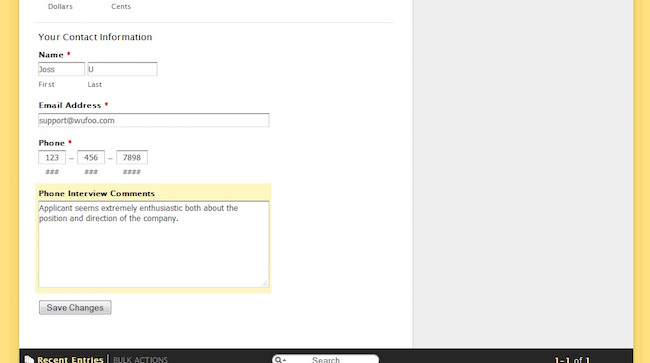650x363 pixels.
Task: Click the 'Phone Interview Comments' label
Action: [x=97, y=194]
